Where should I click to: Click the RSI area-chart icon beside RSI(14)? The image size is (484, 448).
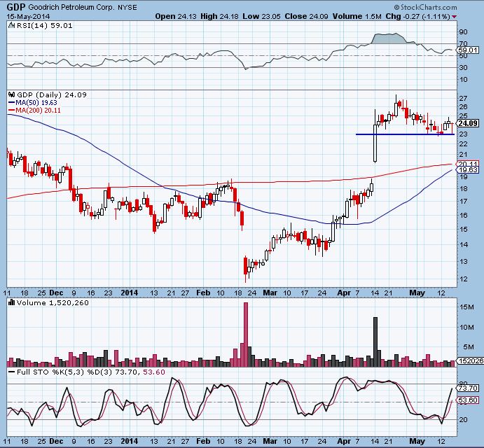(x=11, y=25)
